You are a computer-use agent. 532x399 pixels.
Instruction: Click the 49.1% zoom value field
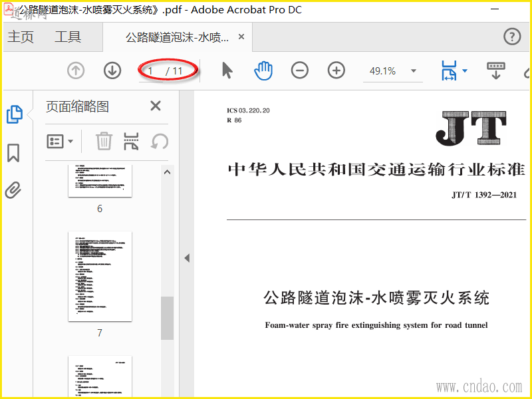383,71
